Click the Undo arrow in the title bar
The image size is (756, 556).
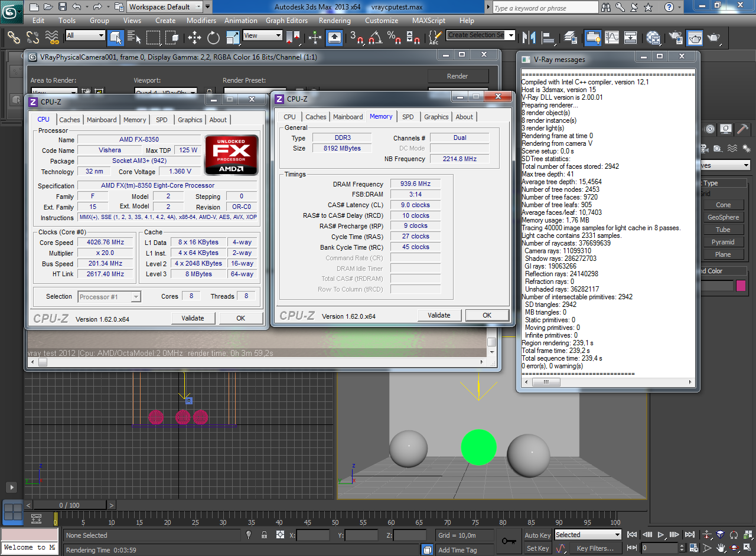point(77,6)
